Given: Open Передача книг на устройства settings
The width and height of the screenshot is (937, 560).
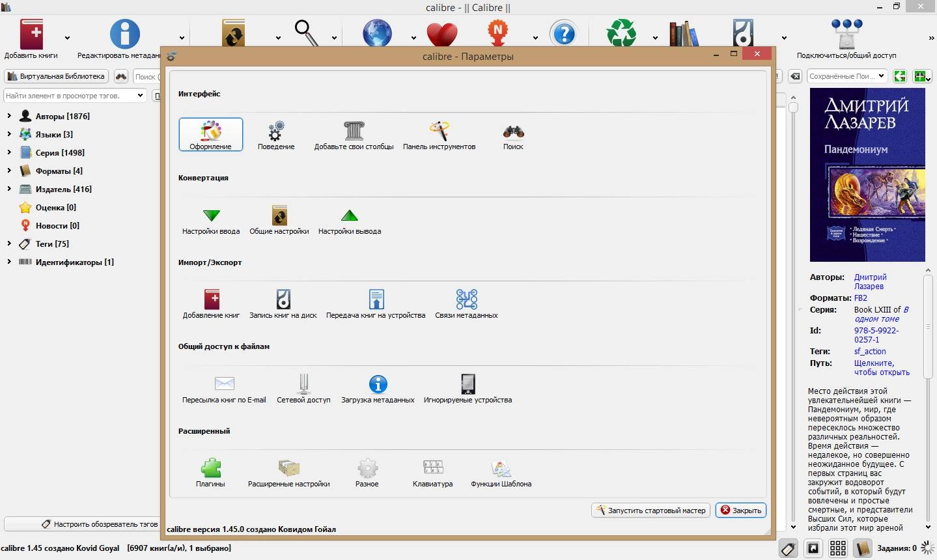Looking at the screenshot, I should [x=376, y=303].
